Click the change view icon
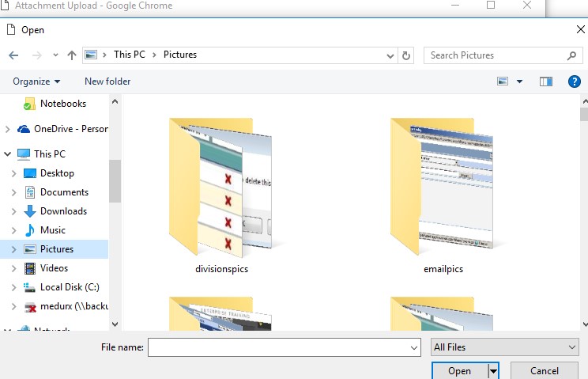 pos(503,81)
